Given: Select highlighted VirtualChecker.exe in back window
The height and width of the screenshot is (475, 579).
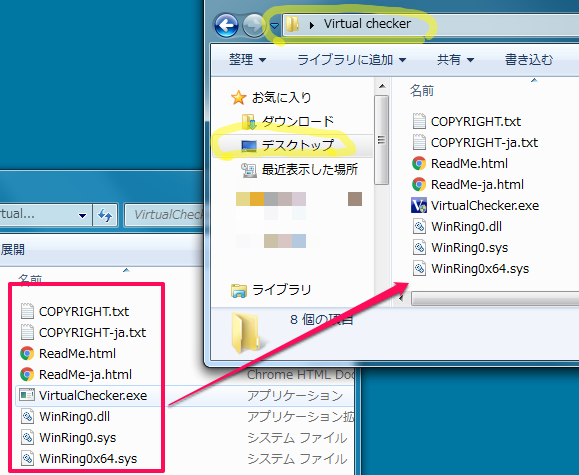Looking at the screenshot, I should pos(93,396).
